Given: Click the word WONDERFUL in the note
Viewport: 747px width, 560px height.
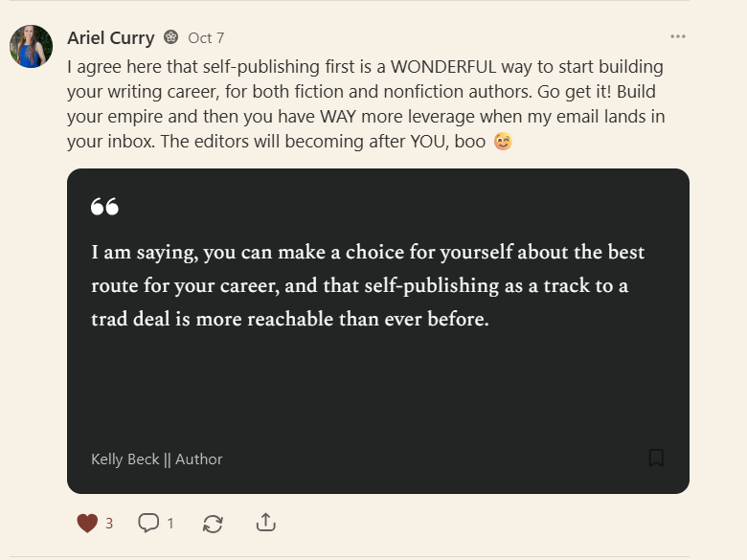Looking at the screenshot, I should pyautogui.click(x=443, y=67).
